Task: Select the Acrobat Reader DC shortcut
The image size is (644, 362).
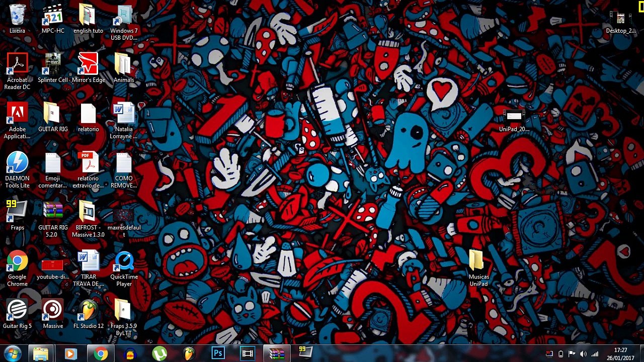Action: pos(17,64)
